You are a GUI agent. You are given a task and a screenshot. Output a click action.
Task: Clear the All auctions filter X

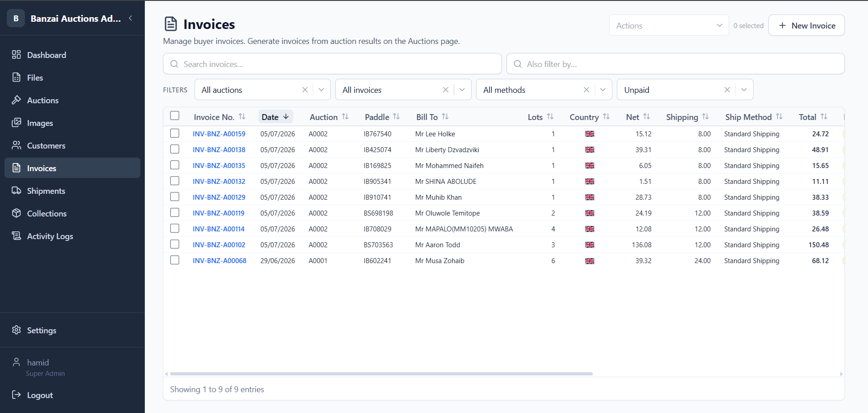tap(305, 90)
